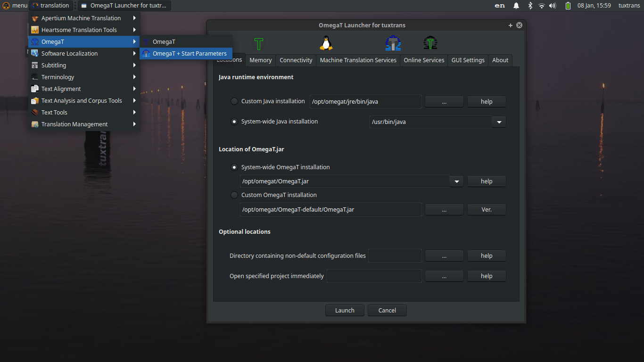Click the OmegaT Launcher taskbar window button
The height and width of the screenshot is (362, 644).
(124, 6)
